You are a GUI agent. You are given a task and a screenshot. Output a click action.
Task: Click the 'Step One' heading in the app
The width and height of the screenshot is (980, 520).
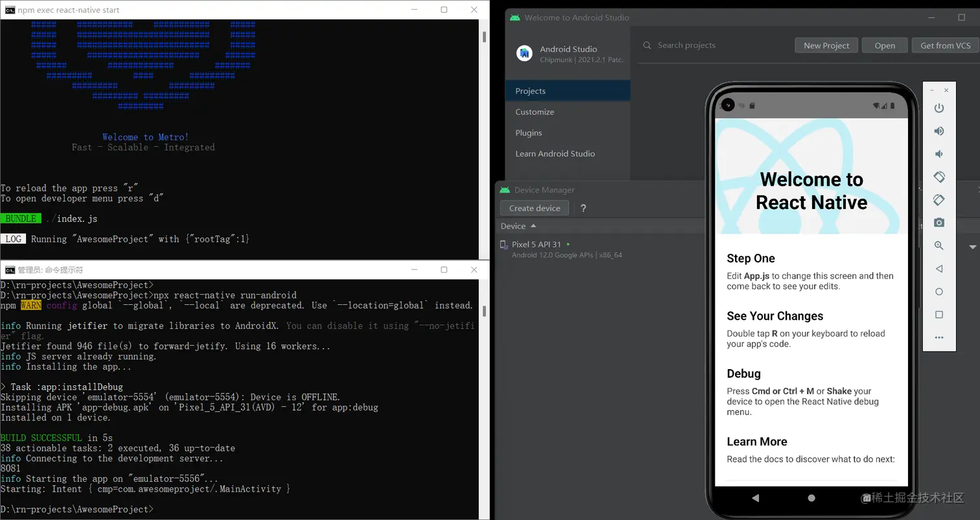751,258
